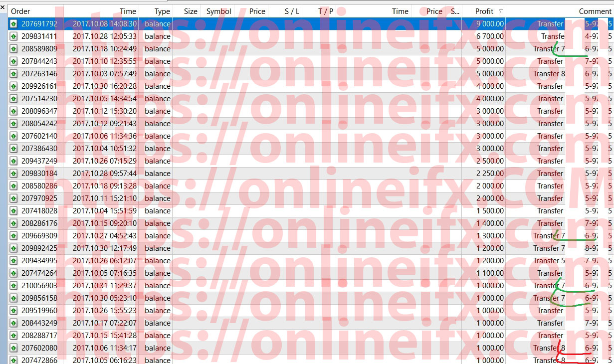Select the balance icon of order 208589809
This screenshot has height=364, width=614.
(x=13, y=49)
